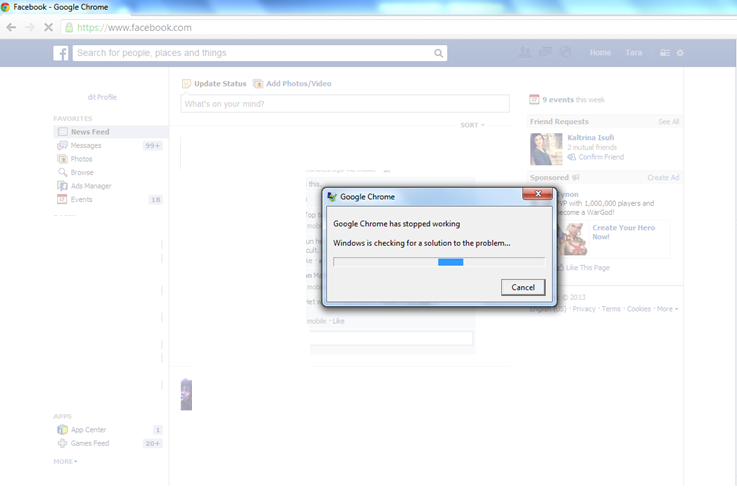Click the sponsored hero ad thumbnail

coord(573,239)
